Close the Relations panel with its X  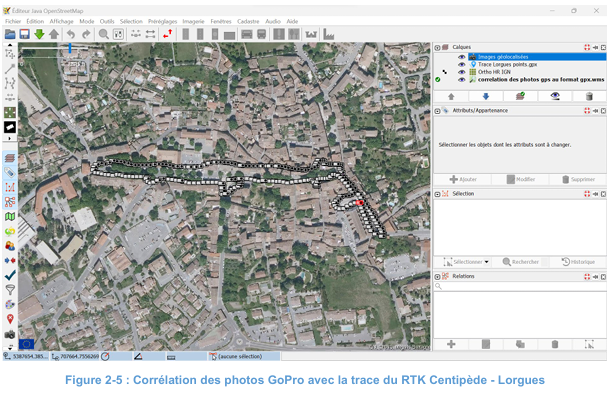[603, 277]
